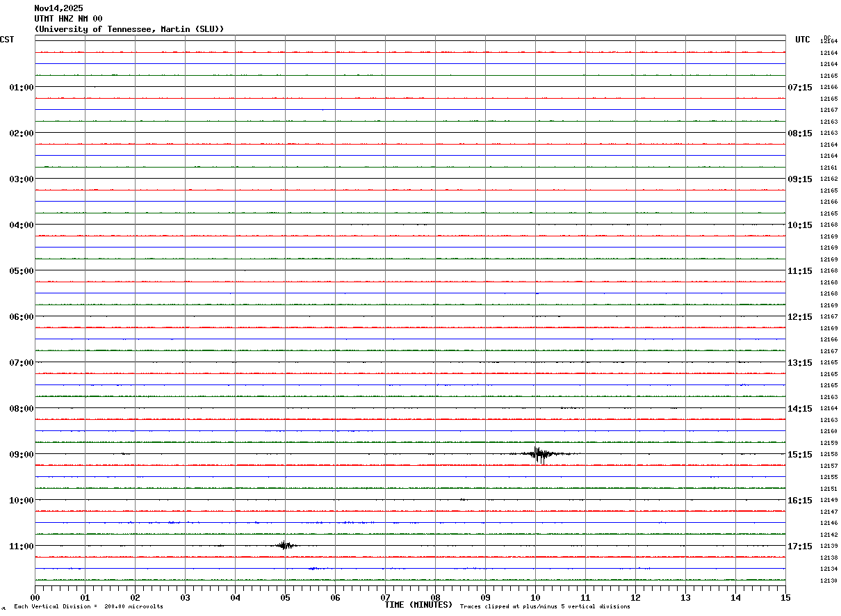This screenshot has height=616, width=841.
Task: Click the 10 minute axis tick label
Action: coord(536,597)
